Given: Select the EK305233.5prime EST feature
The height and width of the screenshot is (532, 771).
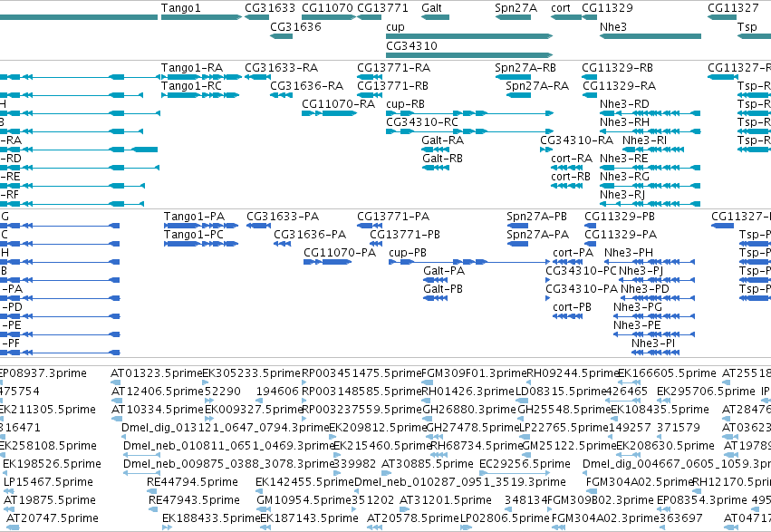Looking at the screenshot, I should 206,382.
